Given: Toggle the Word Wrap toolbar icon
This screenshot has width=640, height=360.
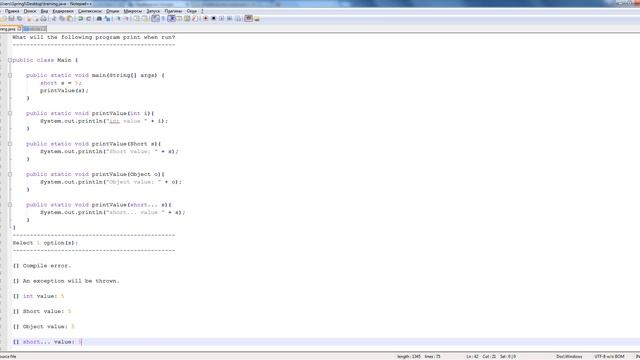Looking at the screenshot, I should 156,19.
